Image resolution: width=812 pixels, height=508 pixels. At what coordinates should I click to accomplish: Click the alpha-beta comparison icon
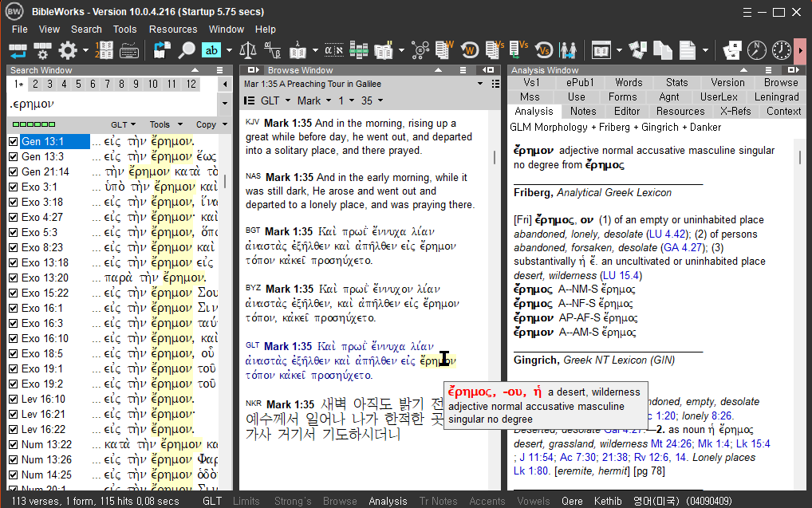pyautogui.click(x=272, y=50)
